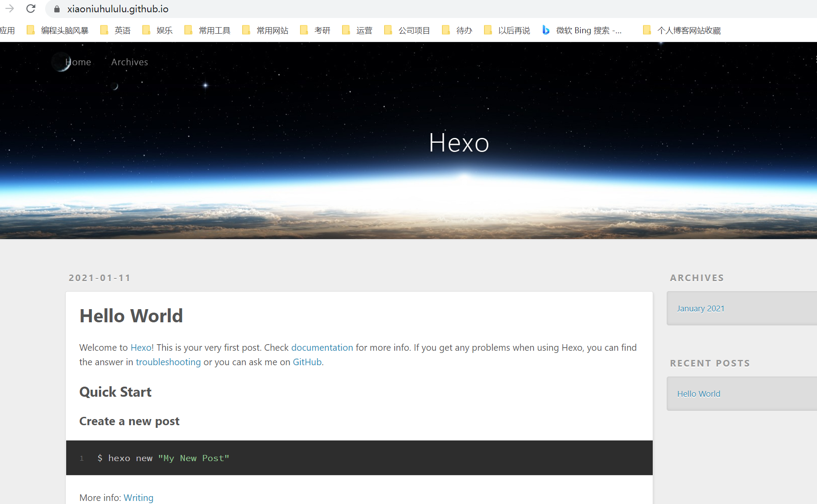This screenshot has height=504, width=817.
Task: Open the 编程头脑风暴 bookmark folder
Action: click(x=57, y=30)
